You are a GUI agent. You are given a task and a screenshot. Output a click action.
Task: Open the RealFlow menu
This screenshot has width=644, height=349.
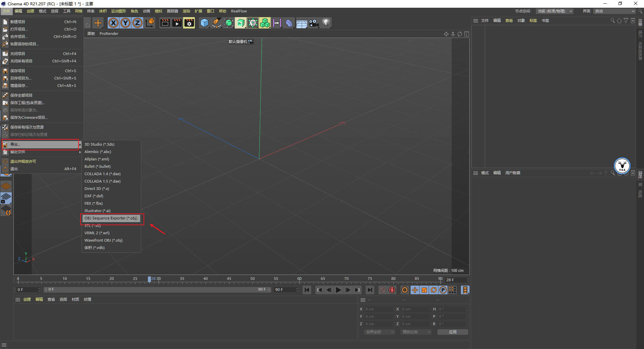239,11
